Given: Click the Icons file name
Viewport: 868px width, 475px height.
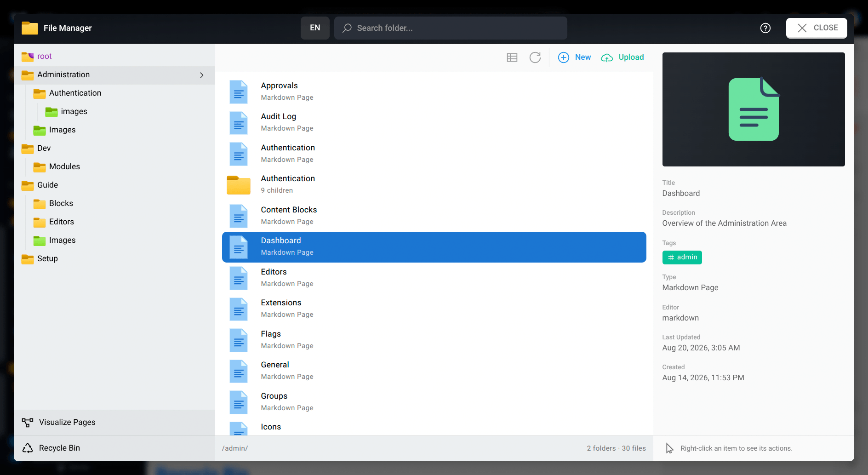Looking at the screenshot, I should tap(271, 427).
